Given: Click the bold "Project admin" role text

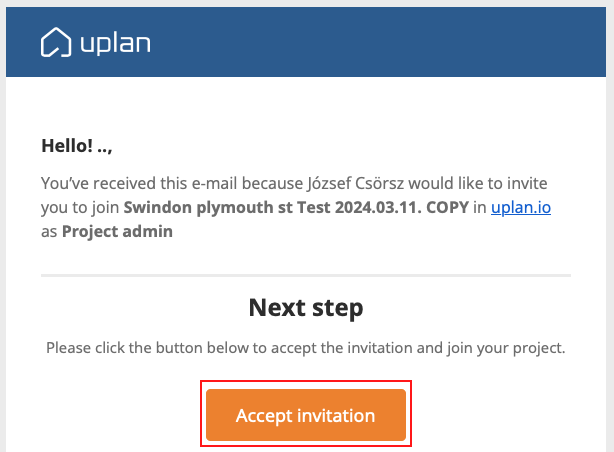Looking at the screenshot, I should pos(117,231).
